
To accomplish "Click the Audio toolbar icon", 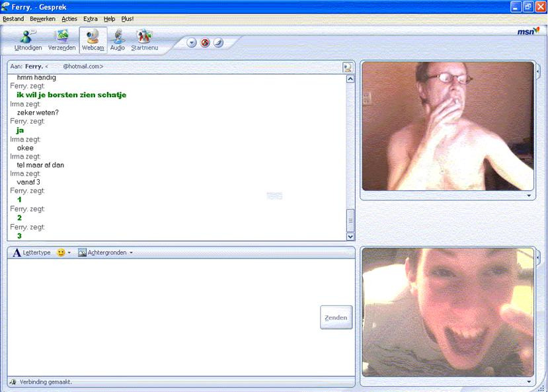I will point(118,39).
